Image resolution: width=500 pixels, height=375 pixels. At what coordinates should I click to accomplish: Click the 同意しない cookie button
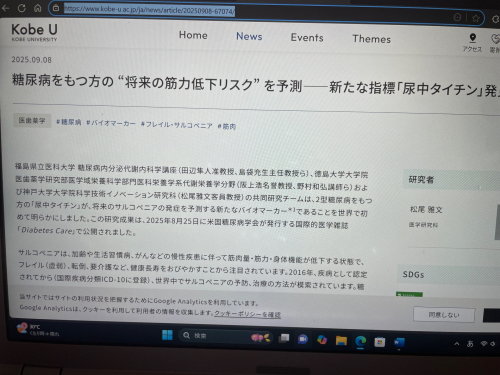pyautogui.click(x=444, y=315)
